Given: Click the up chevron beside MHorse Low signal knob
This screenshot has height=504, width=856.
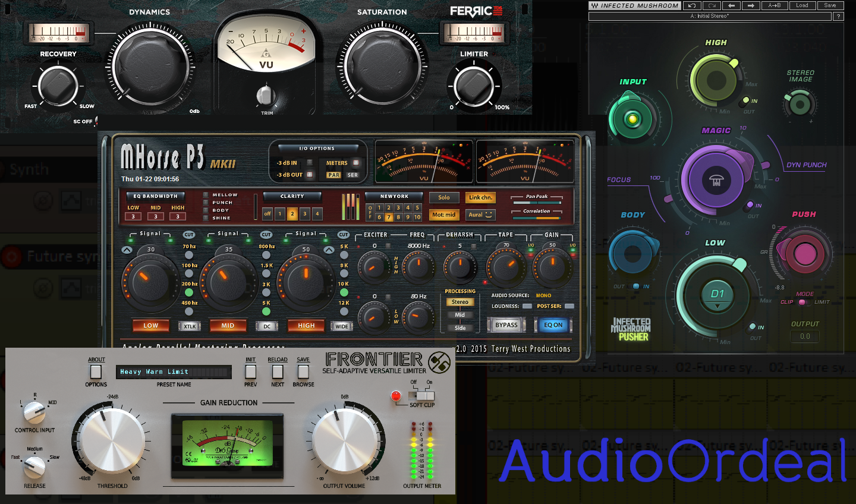Looking at the screenshot, I should [127, 250].
